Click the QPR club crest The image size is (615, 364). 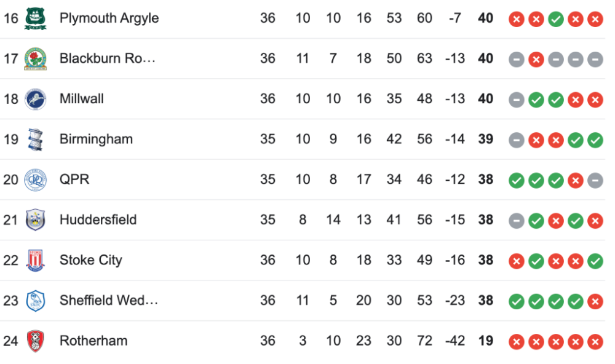click(x=35, y=180)
